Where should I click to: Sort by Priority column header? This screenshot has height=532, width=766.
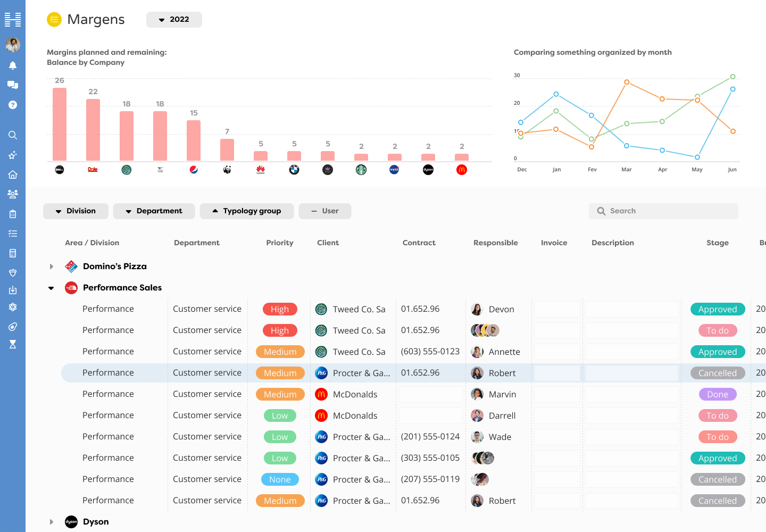pos(280,243)
